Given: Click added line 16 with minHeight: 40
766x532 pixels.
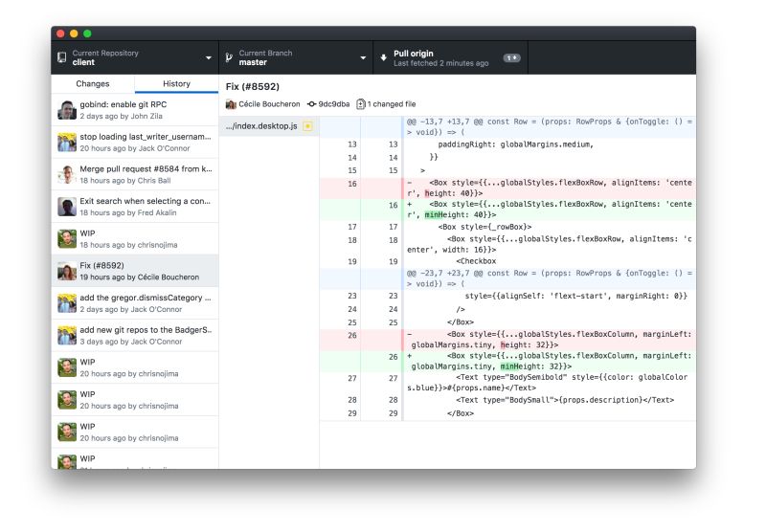Looking at the screenshot, I should tap(508, 210).
